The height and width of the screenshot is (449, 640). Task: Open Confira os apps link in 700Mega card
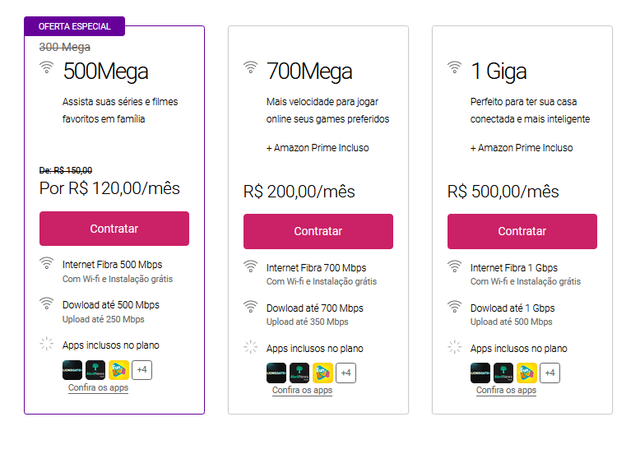302,390
